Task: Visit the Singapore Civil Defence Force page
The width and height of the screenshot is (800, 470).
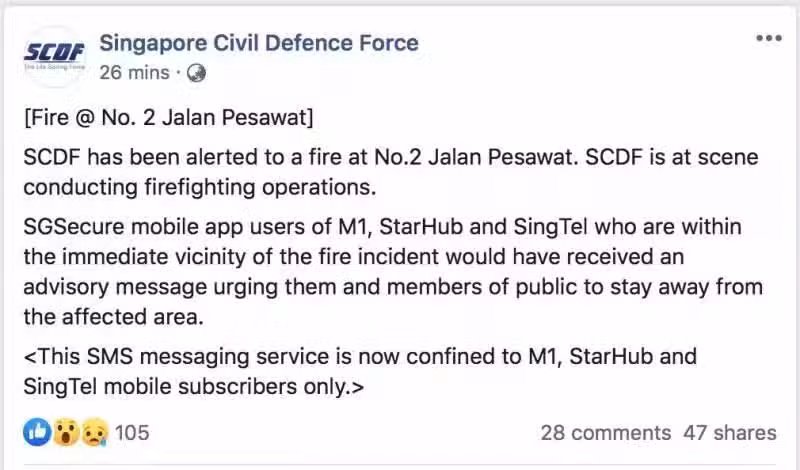Action: click(259, 43)
